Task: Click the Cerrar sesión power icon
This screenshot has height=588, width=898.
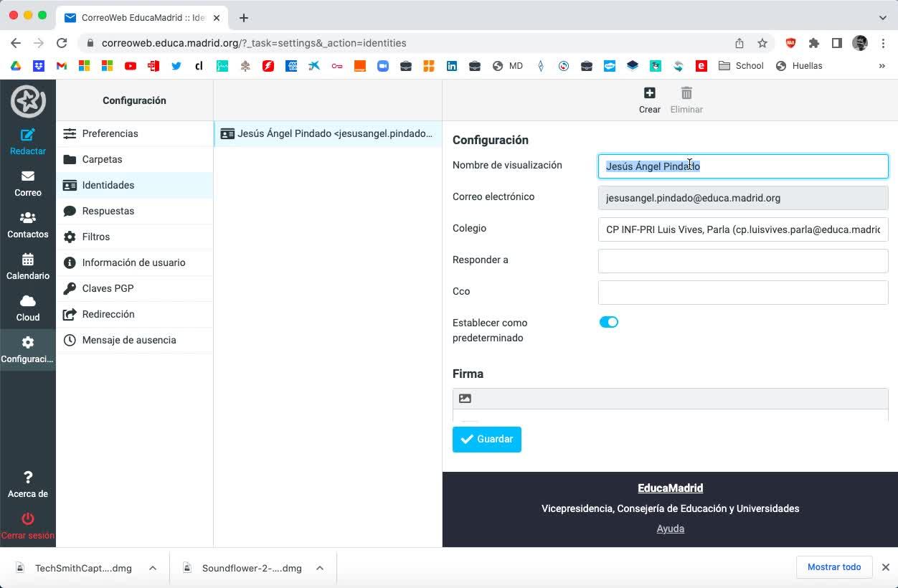Action: tap(27, 518)
